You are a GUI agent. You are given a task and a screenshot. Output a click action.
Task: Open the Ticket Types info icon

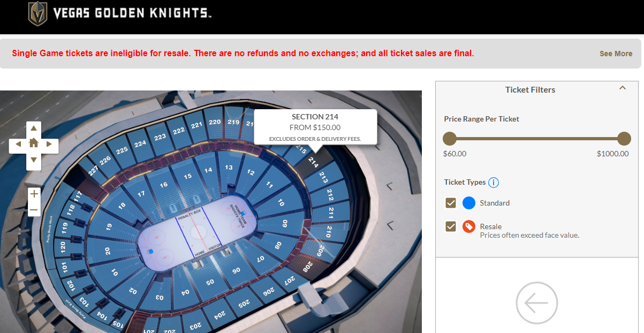494,183
